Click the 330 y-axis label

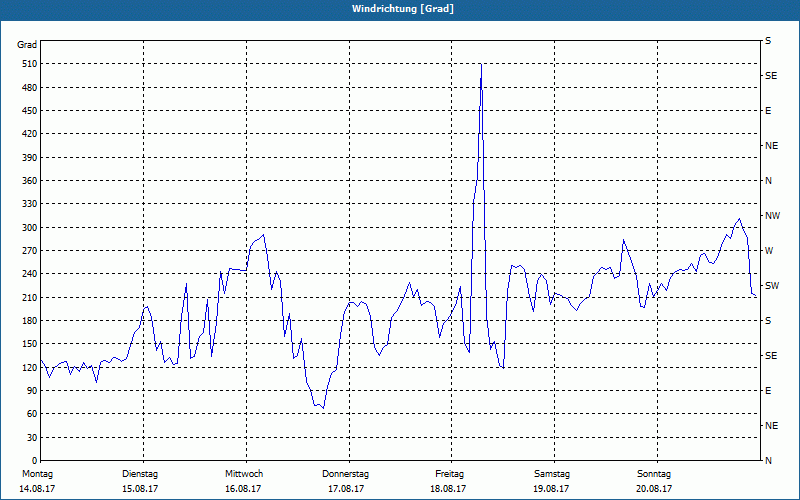coord(30,204)
